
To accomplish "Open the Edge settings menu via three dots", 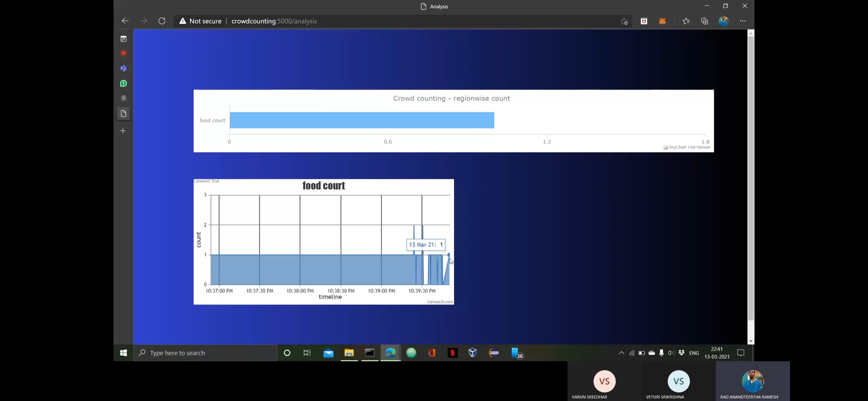I will [743, 21].
